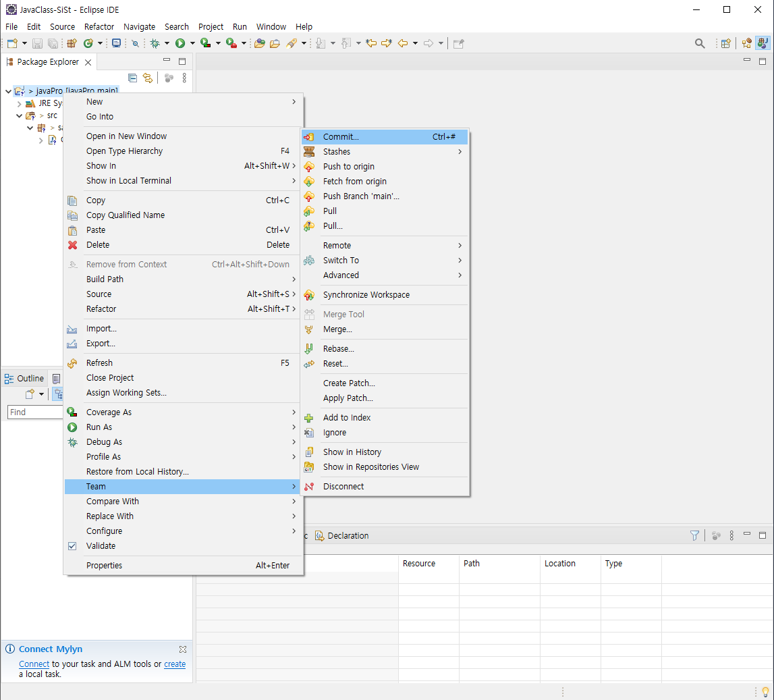774x700 pixels.
Task: Choose Disconnect from Team submenu
Action: click(385, 486)
